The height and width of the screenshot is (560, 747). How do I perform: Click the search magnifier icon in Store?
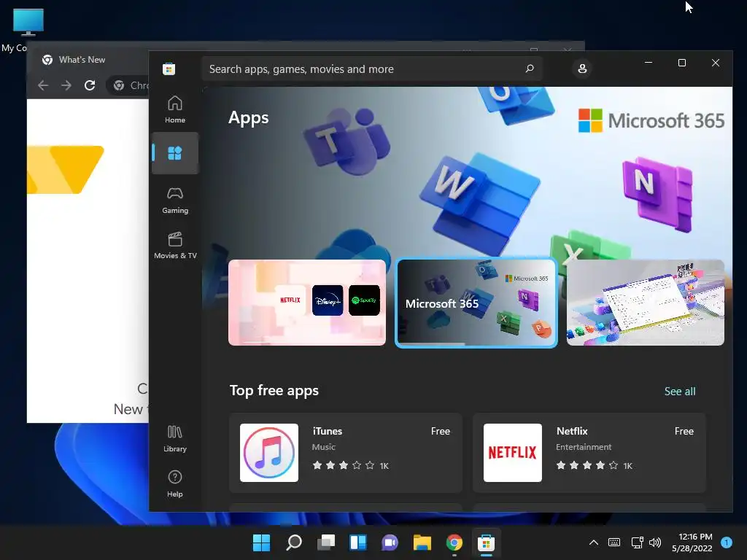point(530,69)
